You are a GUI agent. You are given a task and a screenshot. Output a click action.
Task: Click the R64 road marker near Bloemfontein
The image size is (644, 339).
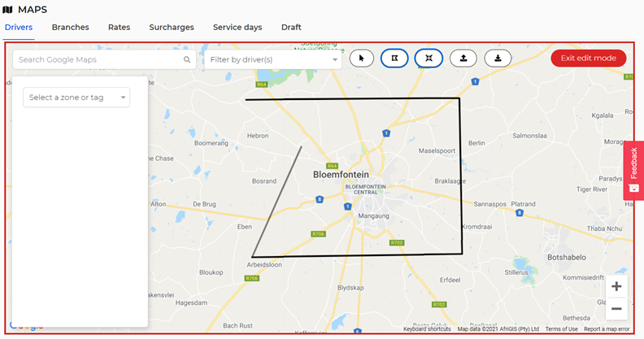coord(332,166)
